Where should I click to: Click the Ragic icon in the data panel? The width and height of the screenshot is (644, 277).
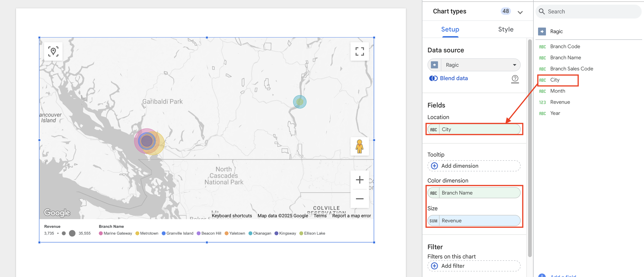coord(542,31)
